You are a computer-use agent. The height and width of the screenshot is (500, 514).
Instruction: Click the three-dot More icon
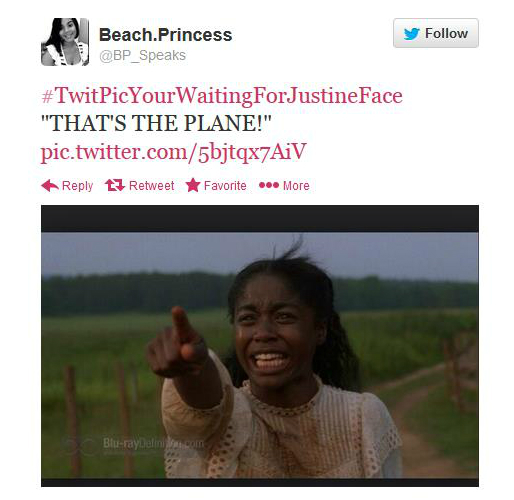tap(269, 185)
